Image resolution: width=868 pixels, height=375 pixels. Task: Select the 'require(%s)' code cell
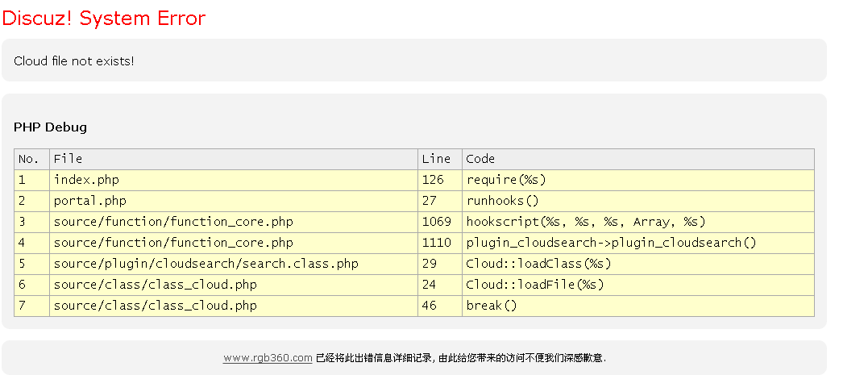pyautogui.click(x=638, y=180)
